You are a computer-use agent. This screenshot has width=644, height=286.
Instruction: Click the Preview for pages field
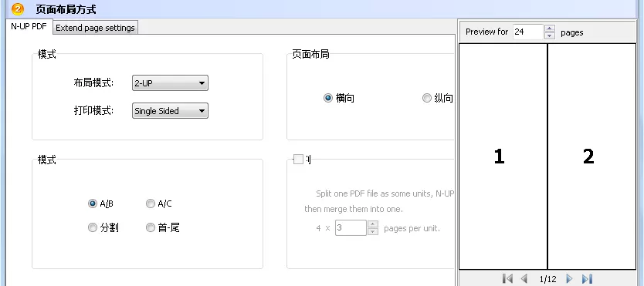click(x=529, y=32)
